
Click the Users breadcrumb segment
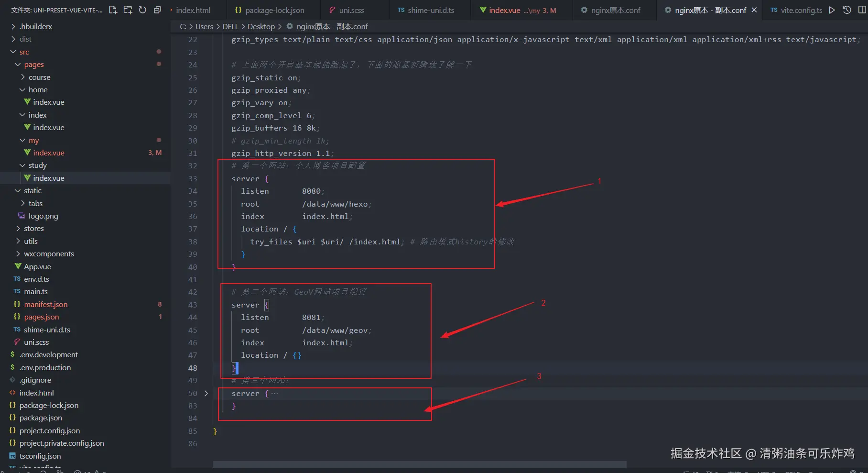(204, 26)
